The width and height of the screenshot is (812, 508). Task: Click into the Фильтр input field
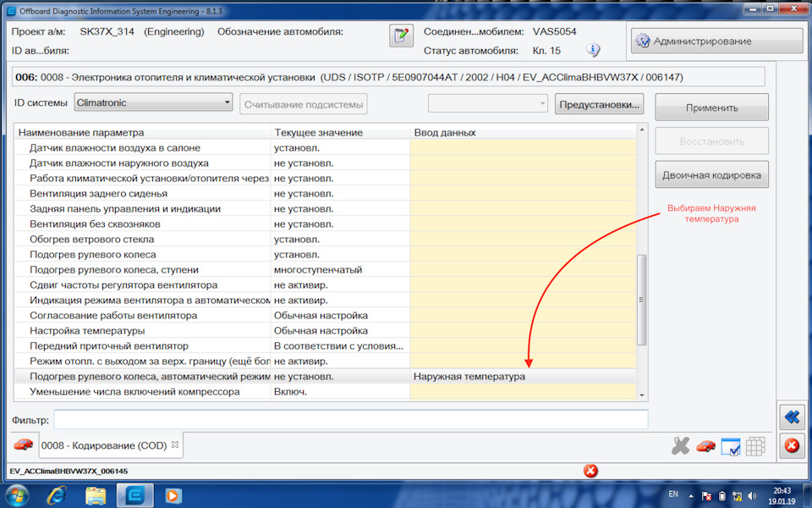[350, 419]
